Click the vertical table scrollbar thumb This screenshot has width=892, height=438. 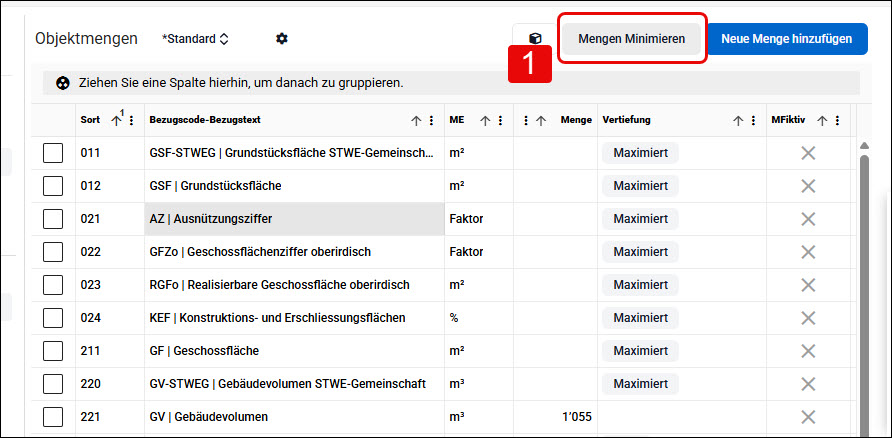point(864,296)
